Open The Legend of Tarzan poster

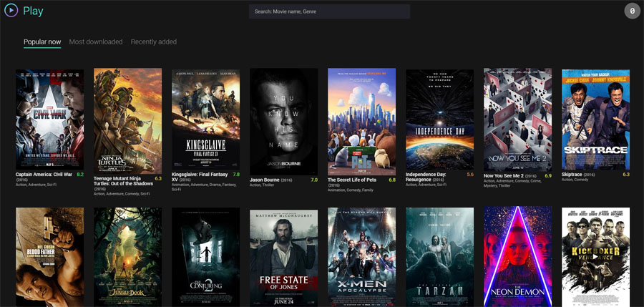tap(440, 257)
